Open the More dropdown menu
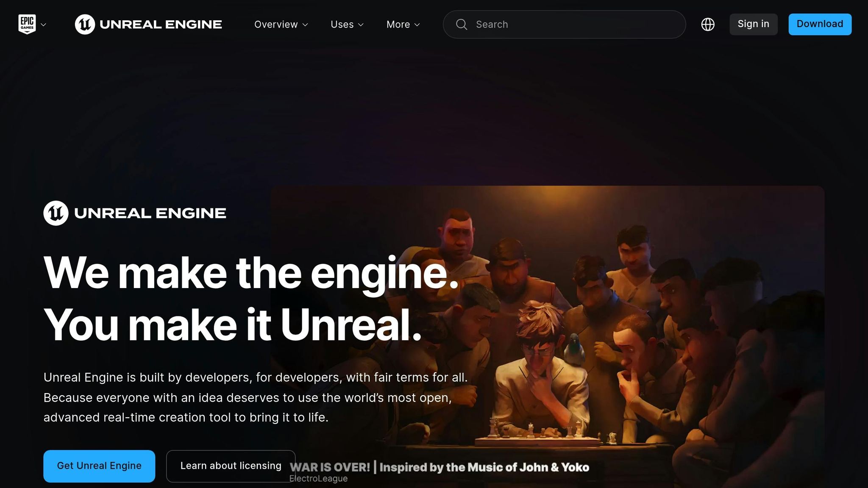868x488 pixels. [x=403, y=25]
